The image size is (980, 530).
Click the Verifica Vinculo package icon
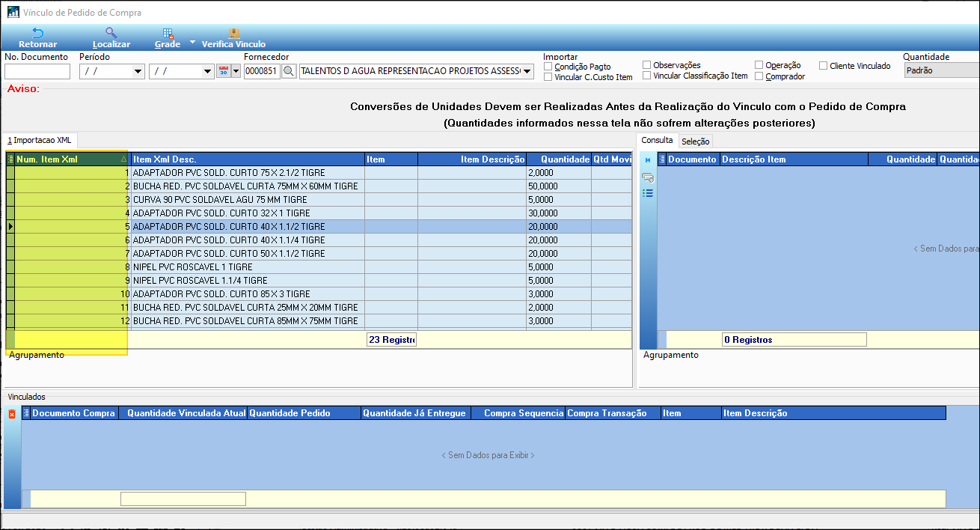(233, 33)
